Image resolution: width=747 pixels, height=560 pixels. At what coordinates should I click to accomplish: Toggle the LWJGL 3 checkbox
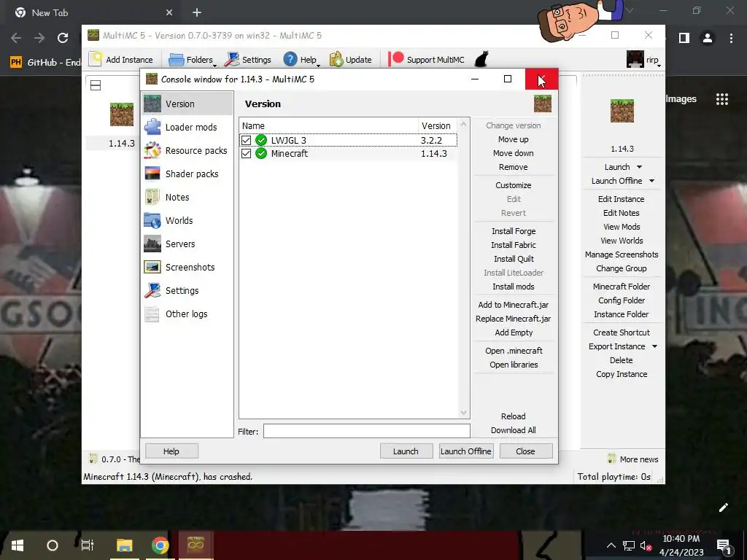point(246,141)
